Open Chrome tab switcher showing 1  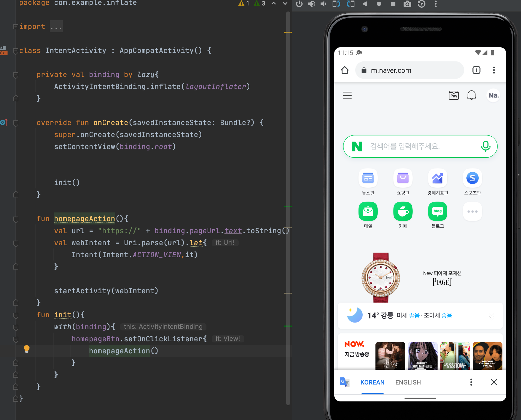(476, 70)
